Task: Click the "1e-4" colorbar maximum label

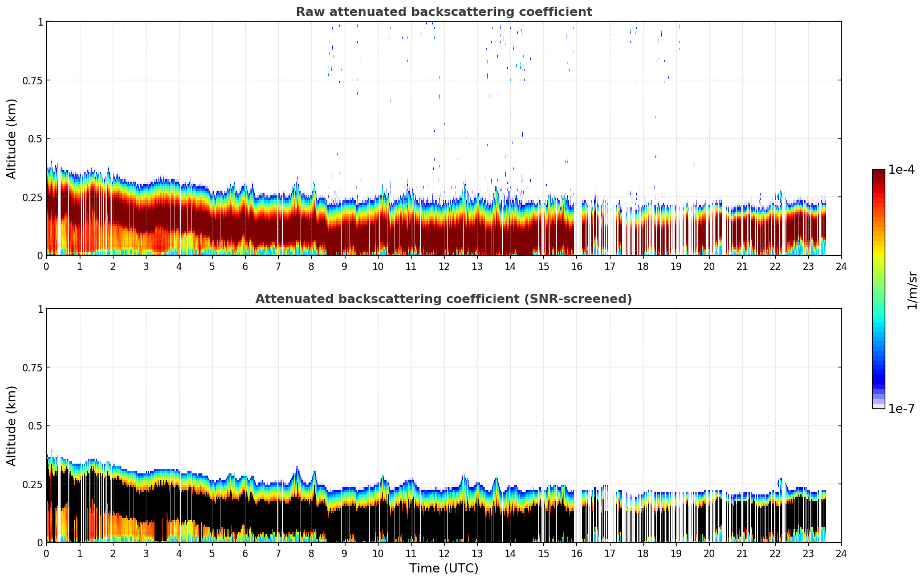Action: pos(901,170)
